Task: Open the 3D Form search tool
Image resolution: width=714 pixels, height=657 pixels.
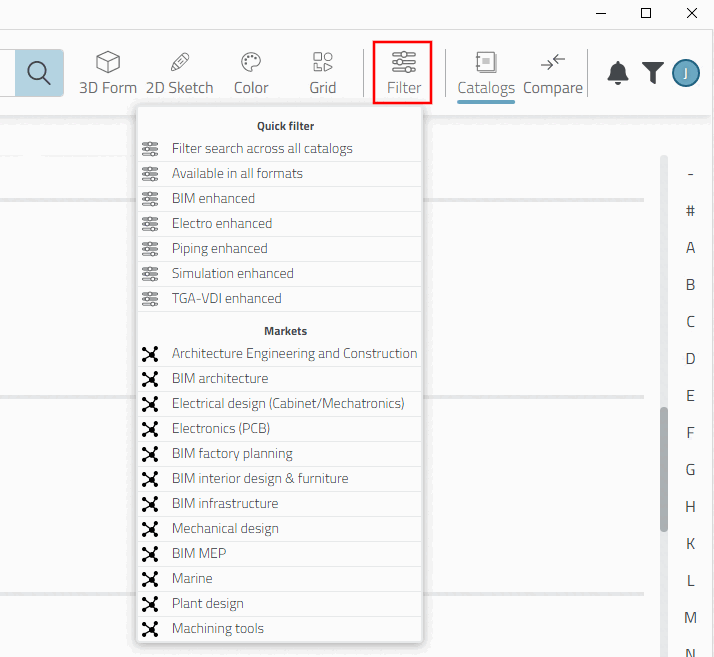Action: (108, 73)
